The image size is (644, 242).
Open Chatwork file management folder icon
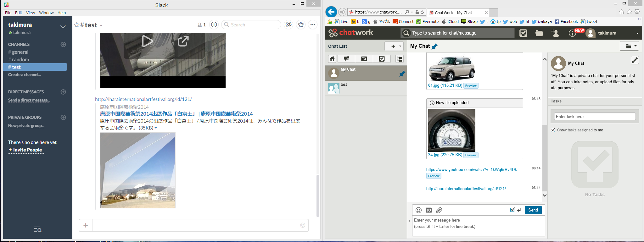click(539, 33)
